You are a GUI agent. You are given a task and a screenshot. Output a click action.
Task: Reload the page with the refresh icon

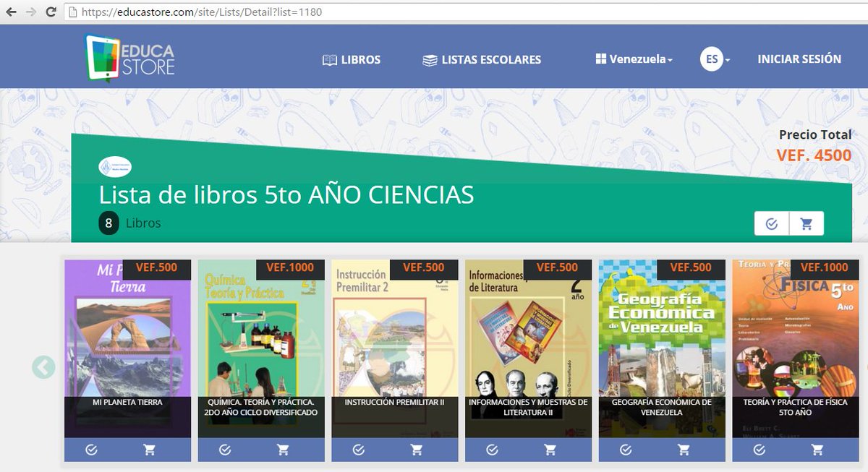coord(51,12)
